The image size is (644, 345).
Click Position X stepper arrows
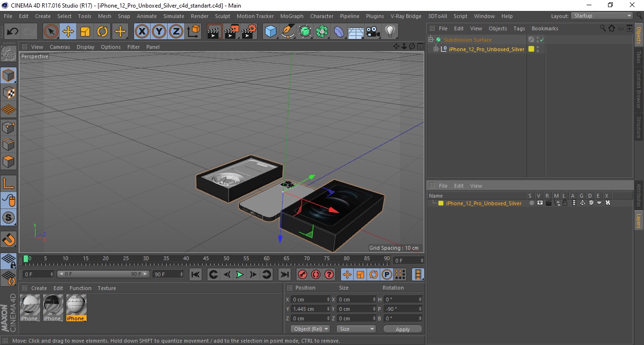(328, 300)
